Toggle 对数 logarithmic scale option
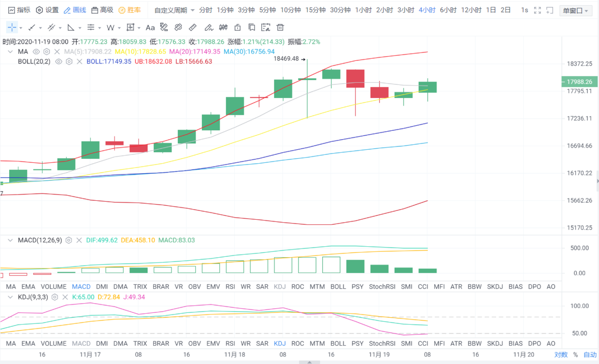This screenshot has width=599, height=364. point(561,355)
